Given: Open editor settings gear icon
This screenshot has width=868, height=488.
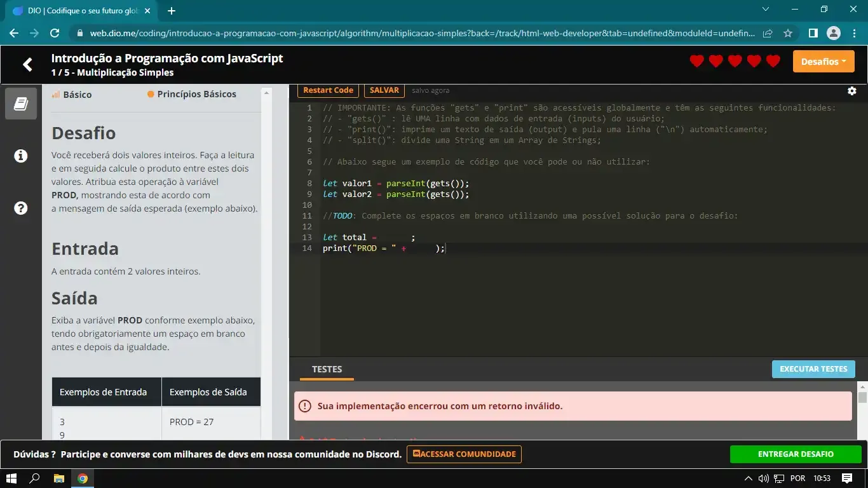Looking at the screenshot, I should coord(852,91).
